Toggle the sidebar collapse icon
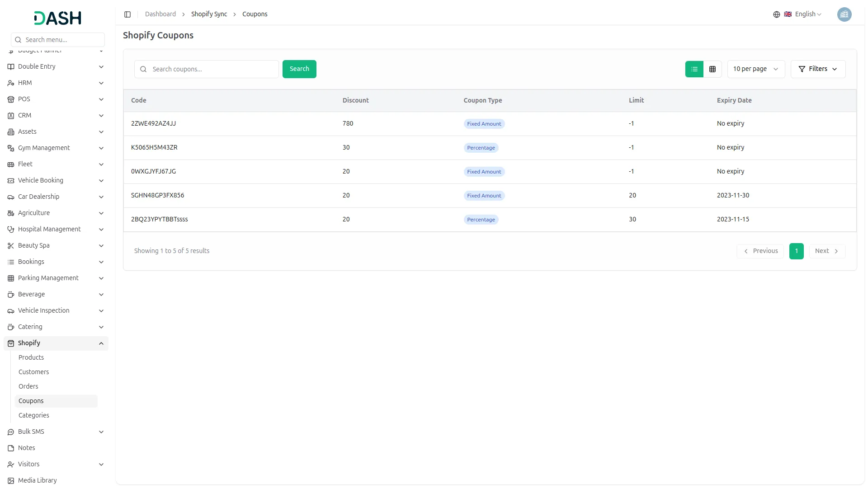This screenshot has height=488, width=868. pos(127,14)
